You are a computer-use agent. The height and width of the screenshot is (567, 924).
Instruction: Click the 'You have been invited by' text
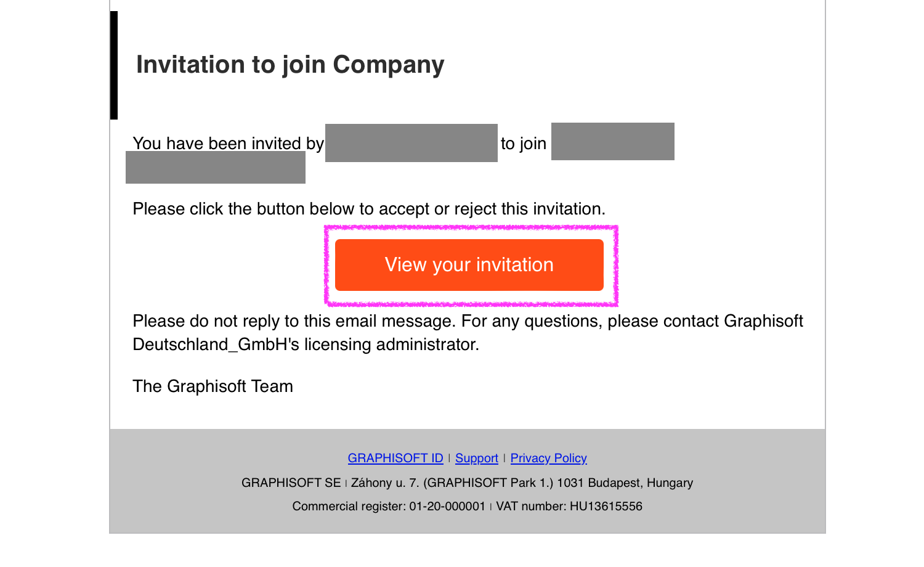(x=228, y=143)
